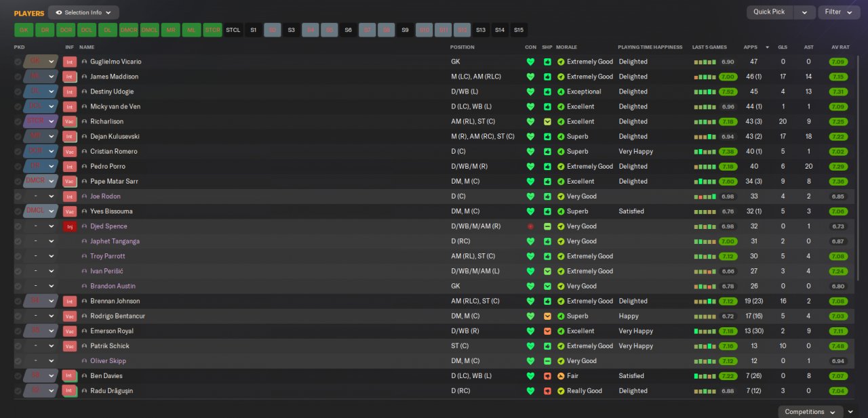Toggle the picked checkmark for Oliver Skipp
This screenshot has width=868, height=418.
click(x=18, y=361)
